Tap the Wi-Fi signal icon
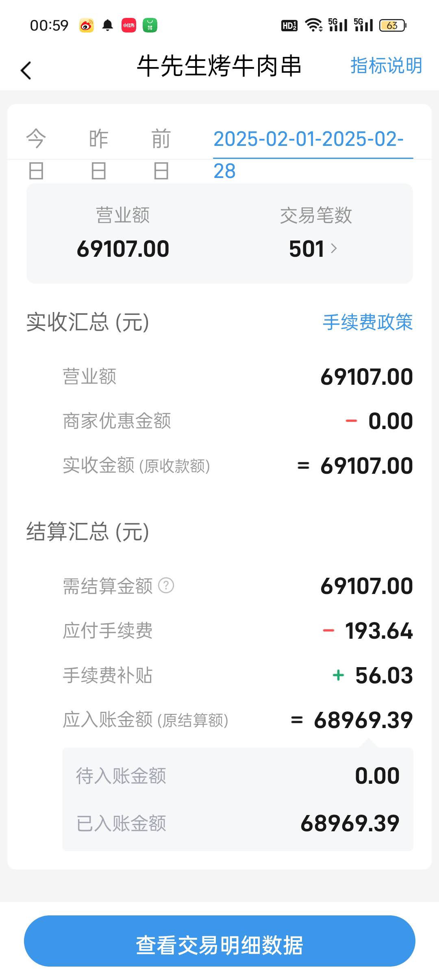Image resolution: width=439 pixels, height=980 pixels. pyautogui.click(x=314, y=25)
